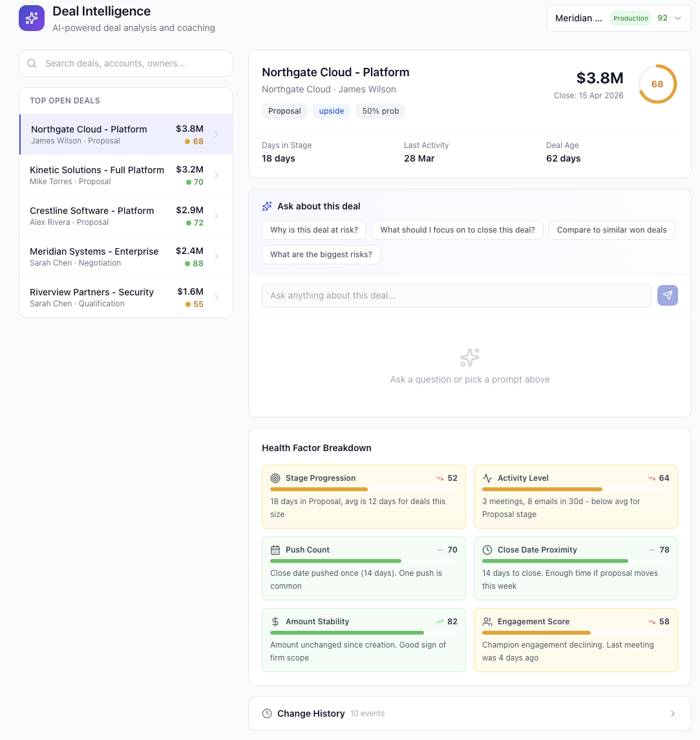
Task: Click the search magnifier icon
Action: tap(32, 63)
